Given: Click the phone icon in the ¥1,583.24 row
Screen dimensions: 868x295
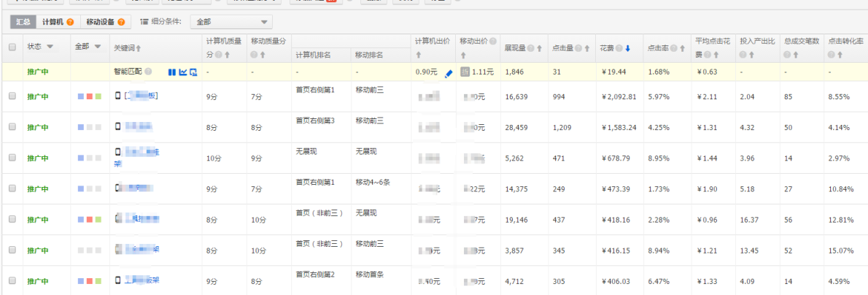Looking at the screenshot, I should (117, 127).
